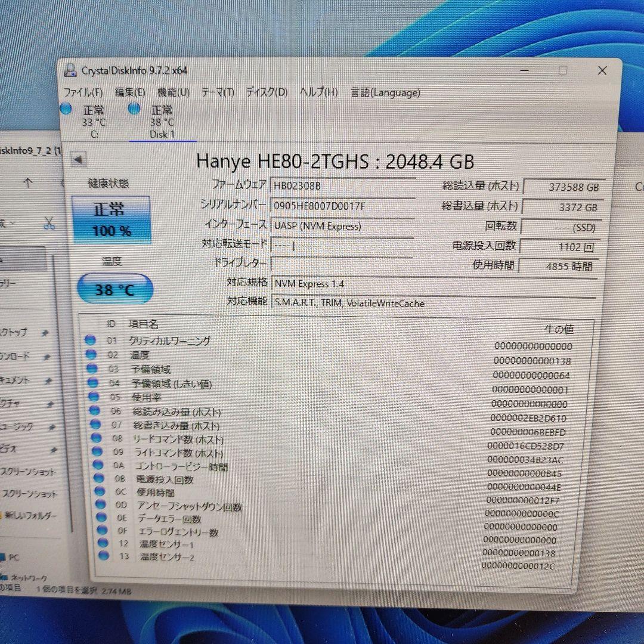Click the 項目名 column header

143,324
